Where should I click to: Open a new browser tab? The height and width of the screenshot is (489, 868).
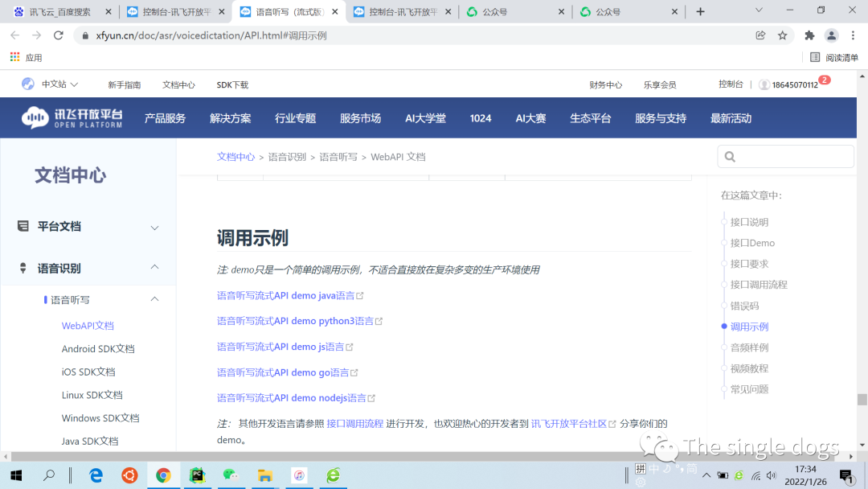(700, 11)
